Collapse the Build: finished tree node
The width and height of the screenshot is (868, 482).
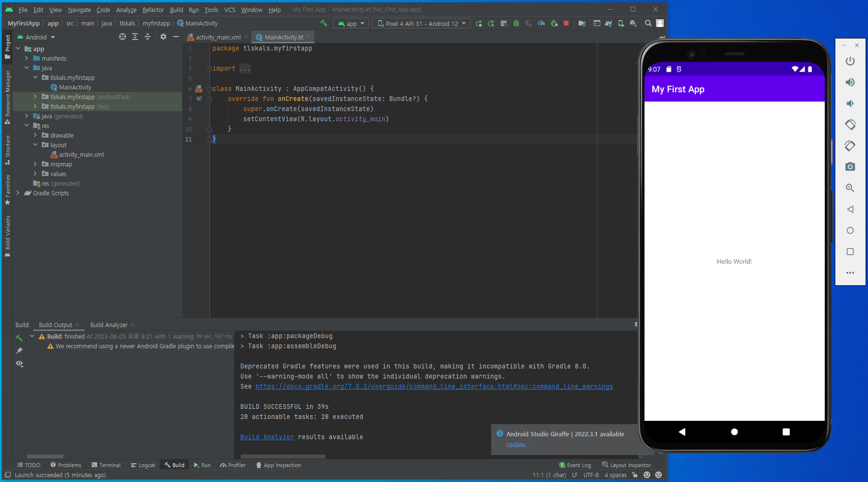click(32, 336)
